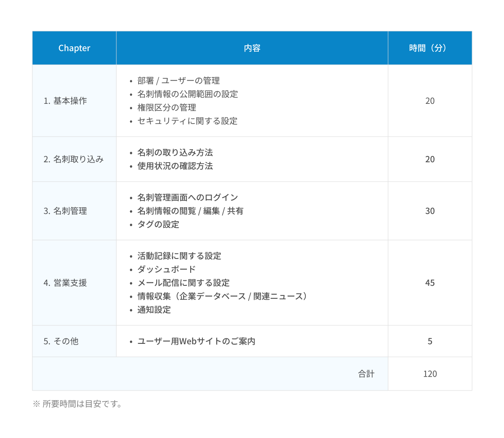Click the 合計 total label
Viewport: 504px width, 438px height.
(x=366, y=374)
